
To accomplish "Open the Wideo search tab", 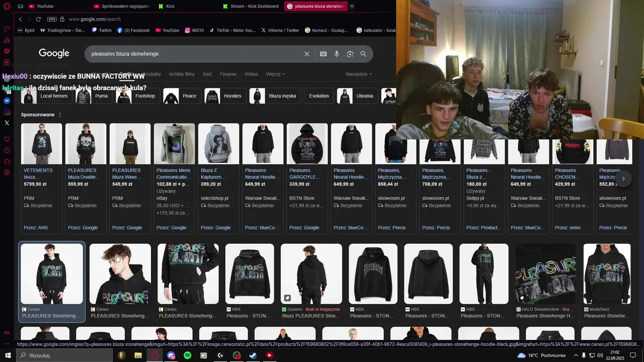I will (x=251, y=74).
